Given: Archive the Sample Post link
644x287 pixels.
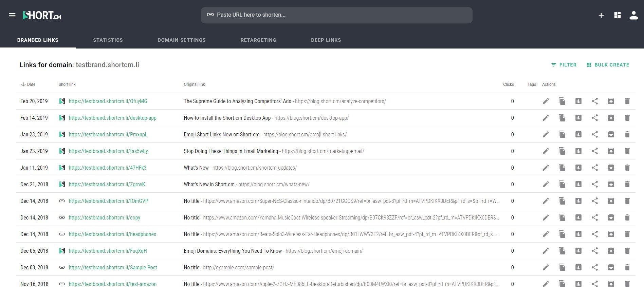Looking at the screenshot, I should (x=611, y=267).
